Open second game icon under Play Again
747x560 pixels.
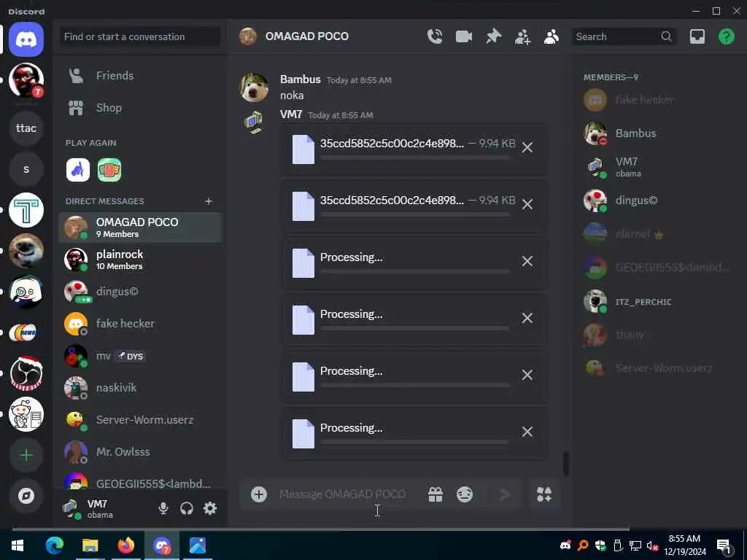pyautogui.click(x=109, y=170)
